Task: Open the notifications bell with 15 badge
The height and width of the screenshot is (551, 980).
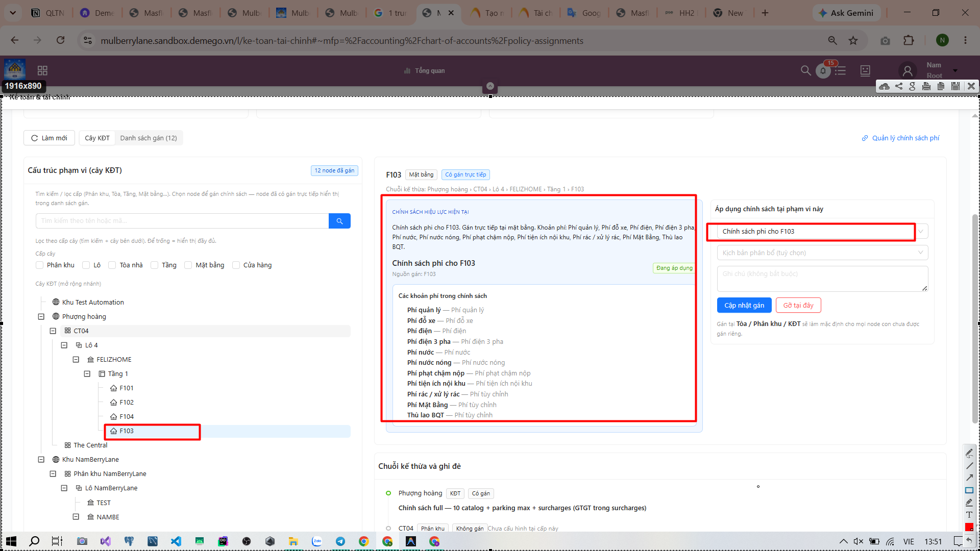Action: 823,71
